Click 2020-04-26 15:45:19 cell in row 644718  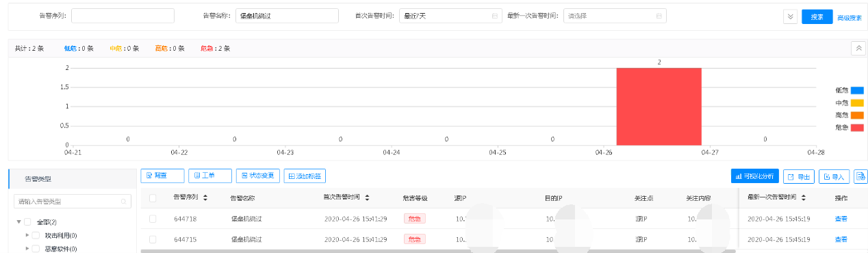pos(779,219)
